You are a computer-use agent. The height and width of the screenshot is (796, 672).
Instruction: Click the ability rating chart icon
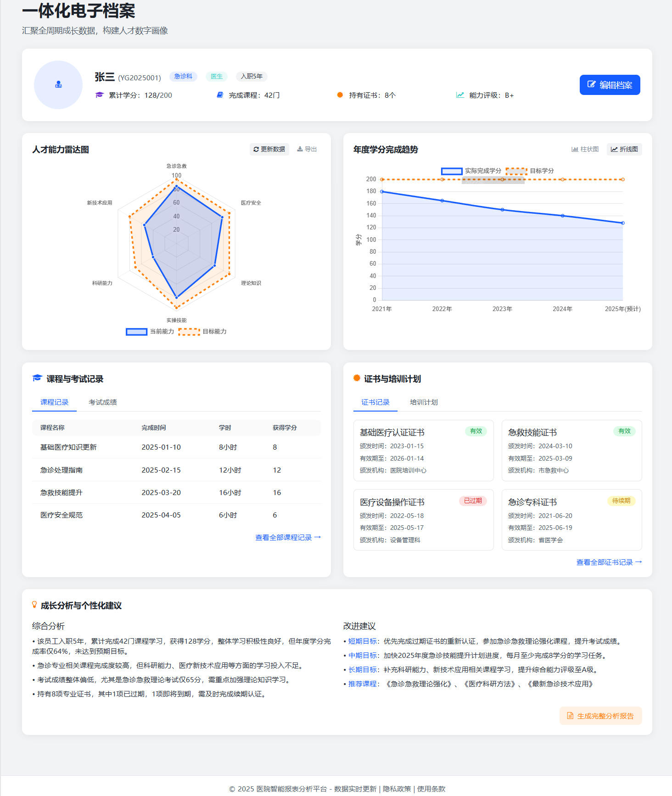click(x=460, y=95)
